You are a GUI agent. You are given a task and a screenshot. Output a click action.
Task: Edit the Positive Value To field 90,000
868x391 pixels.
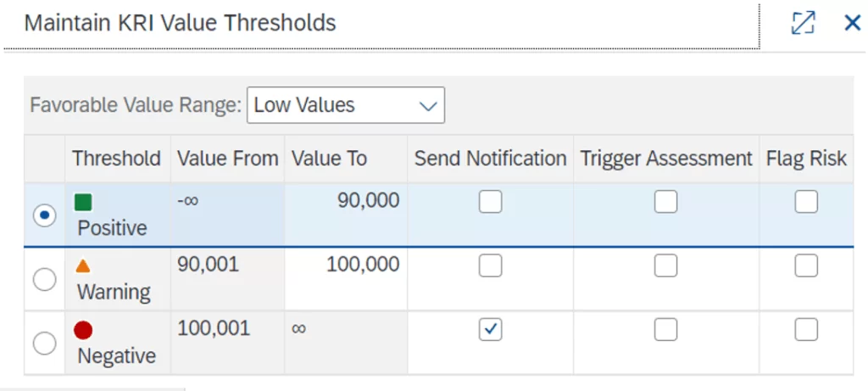coord(366,201)
